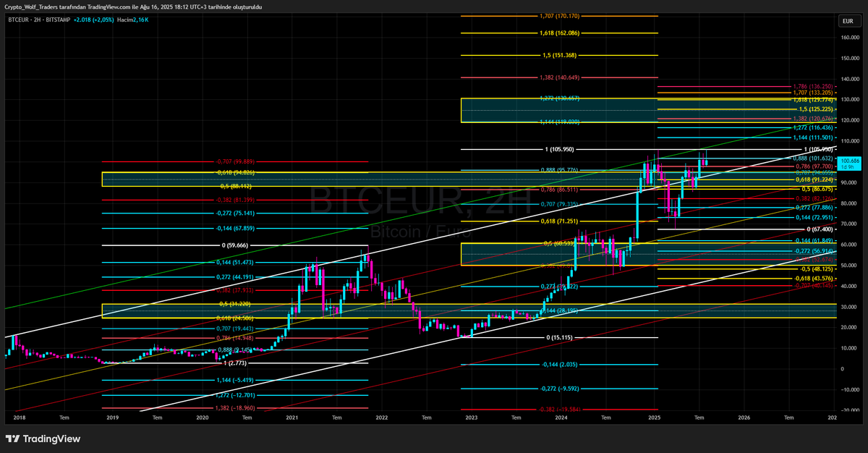Click the 150.000 price axis label
This screenshot has width=868, height=453.
click(849, 58)
